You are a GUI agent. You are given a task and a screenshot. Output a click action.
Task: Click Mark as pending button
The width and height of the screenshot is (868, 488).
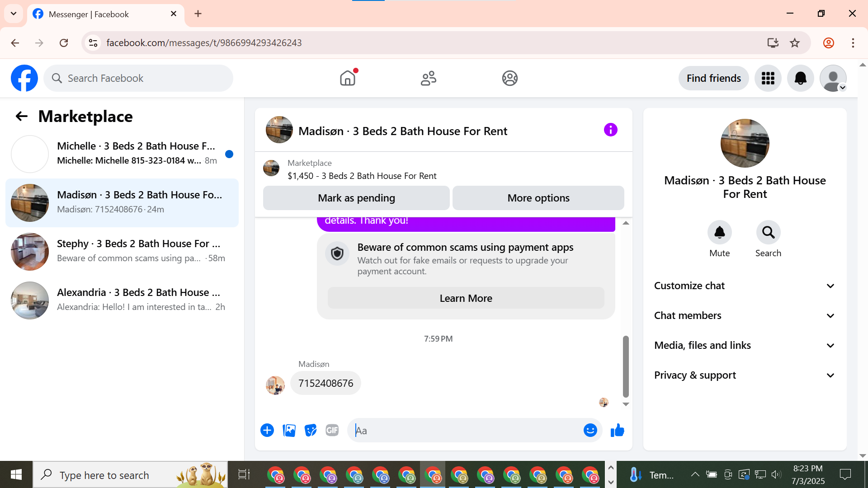point(356,198)
